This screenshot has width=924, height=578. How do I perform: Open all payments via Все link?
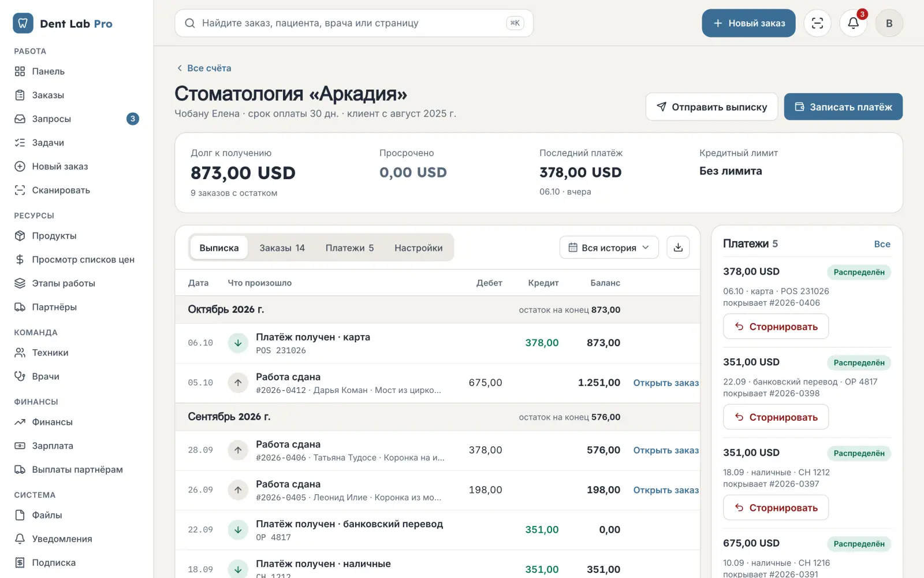pyautogui.click(x=882, y=244)
